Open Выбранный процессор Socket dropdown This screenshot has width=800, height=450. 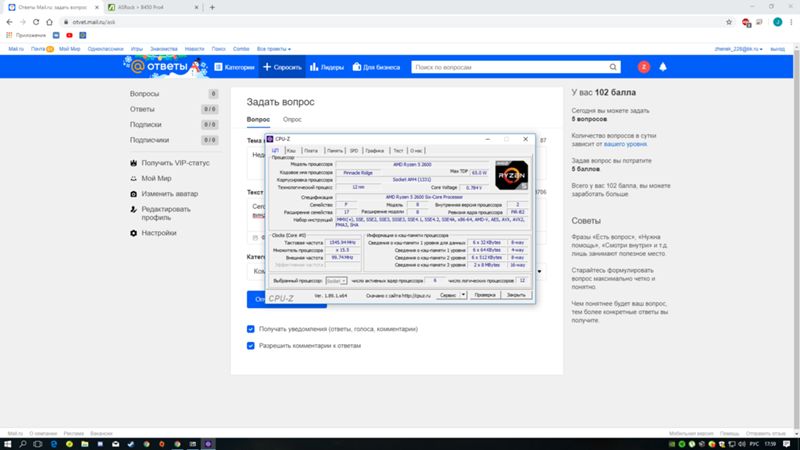coord(336,281)
